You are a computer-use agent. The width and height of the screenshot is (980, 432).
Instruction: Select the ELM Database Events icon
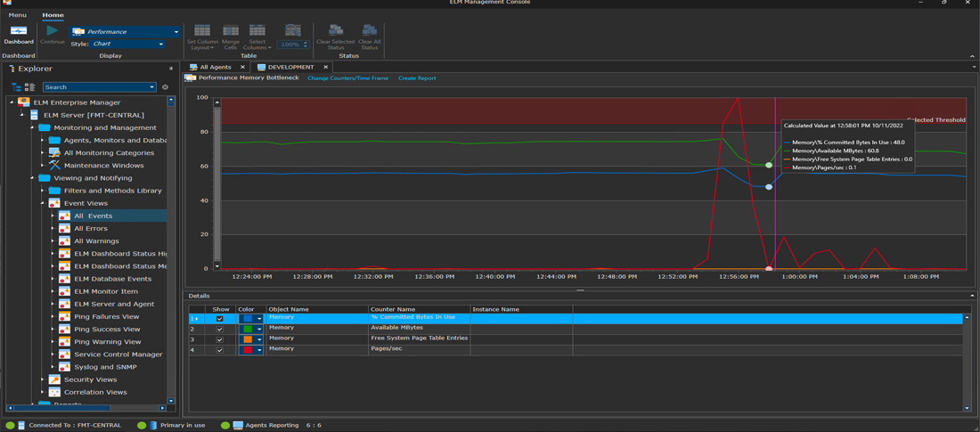pos(64,279)
